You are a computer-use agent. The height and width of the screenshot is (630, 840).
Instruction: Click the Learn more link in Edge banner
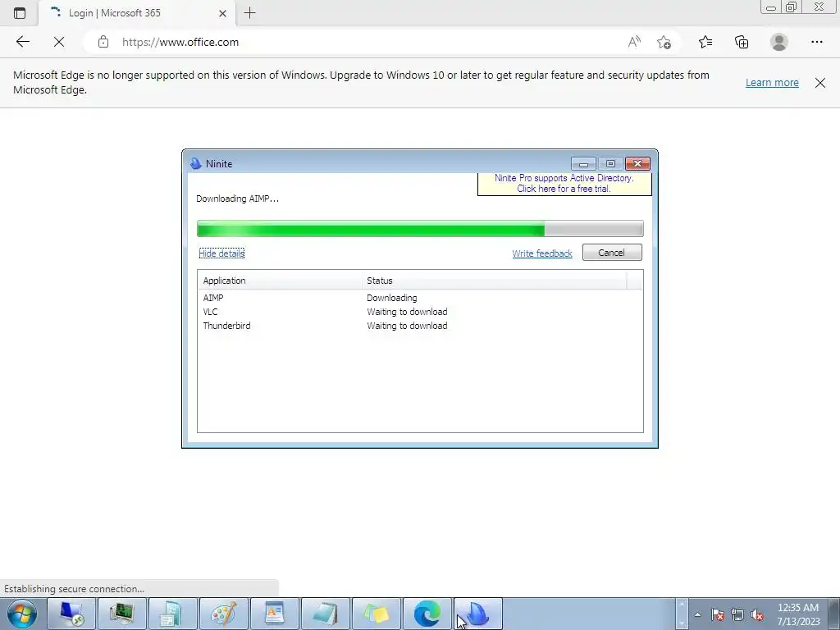click(x=772, y=83)
